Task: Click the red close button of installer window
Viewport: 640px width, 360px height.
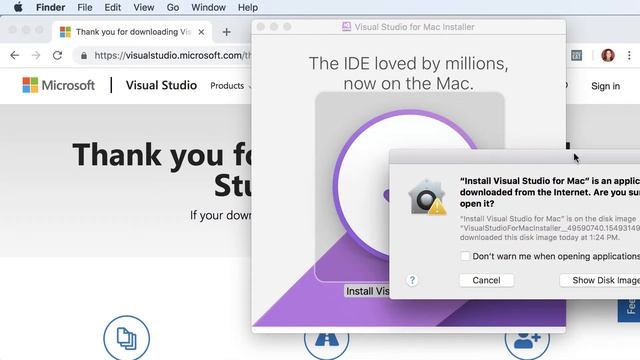Action: click(x=261, y=27)
